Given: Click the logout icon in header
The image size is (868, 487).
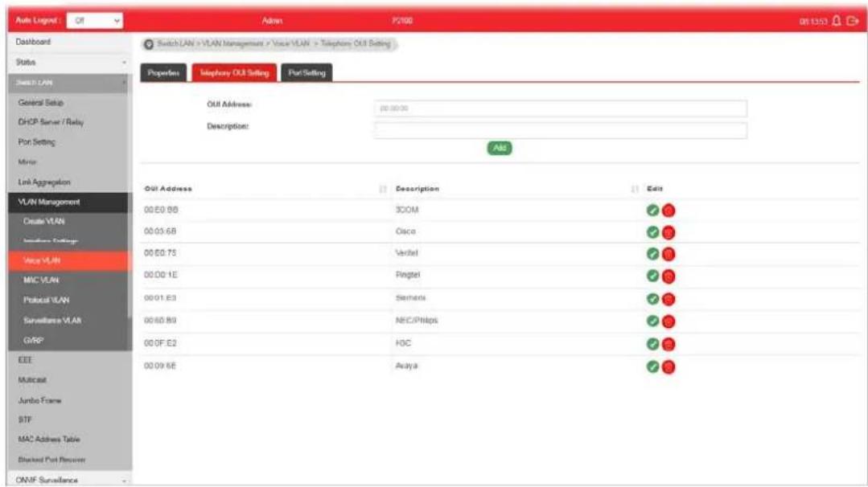Looking at the screenshot, I should pos(853,20).
